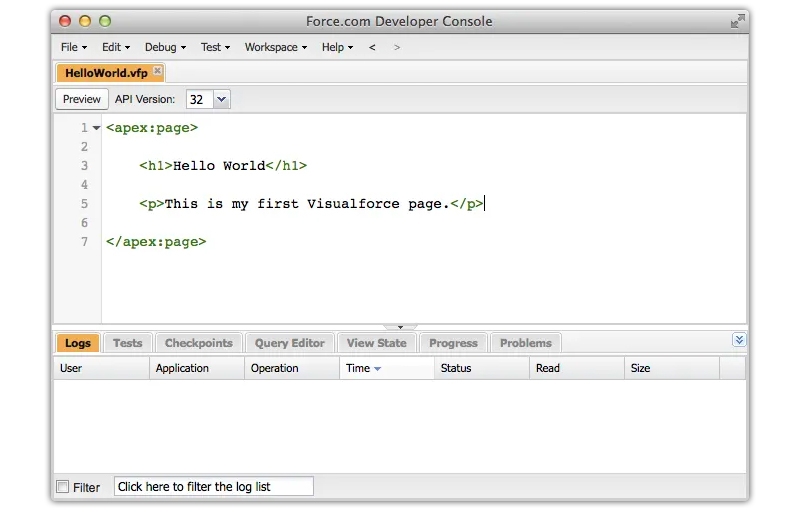Screen dimensions: 800x516
Task: Sort logs by the User column
Action: 101,368
